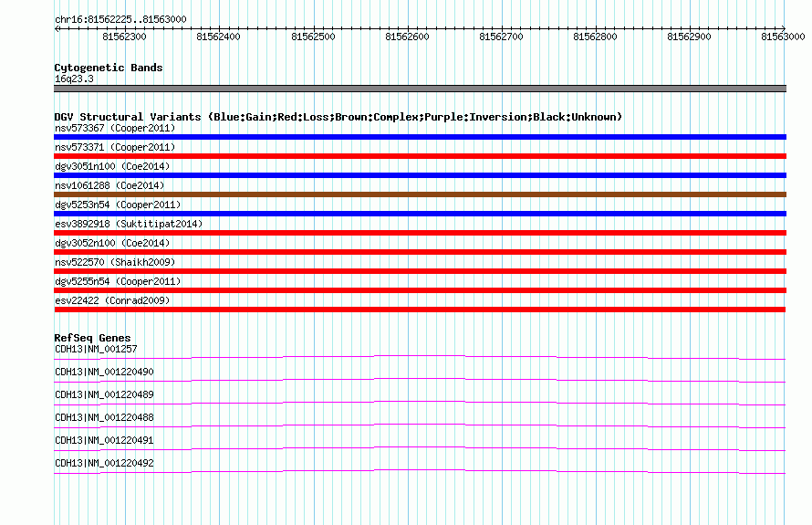
Task: Open the dgv3052n100 (Coe2014) label
Action: pos(112,243)
